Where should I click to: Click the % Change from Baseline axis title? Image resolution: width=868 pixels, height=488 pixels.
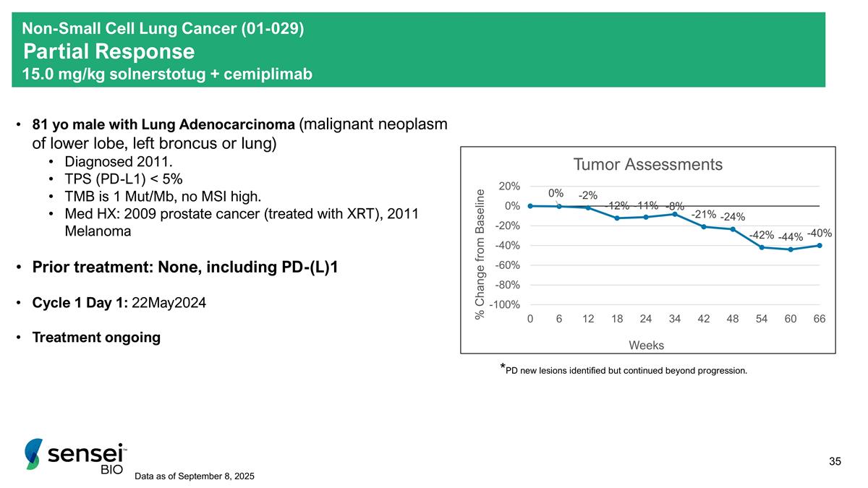tap(480, 253)
